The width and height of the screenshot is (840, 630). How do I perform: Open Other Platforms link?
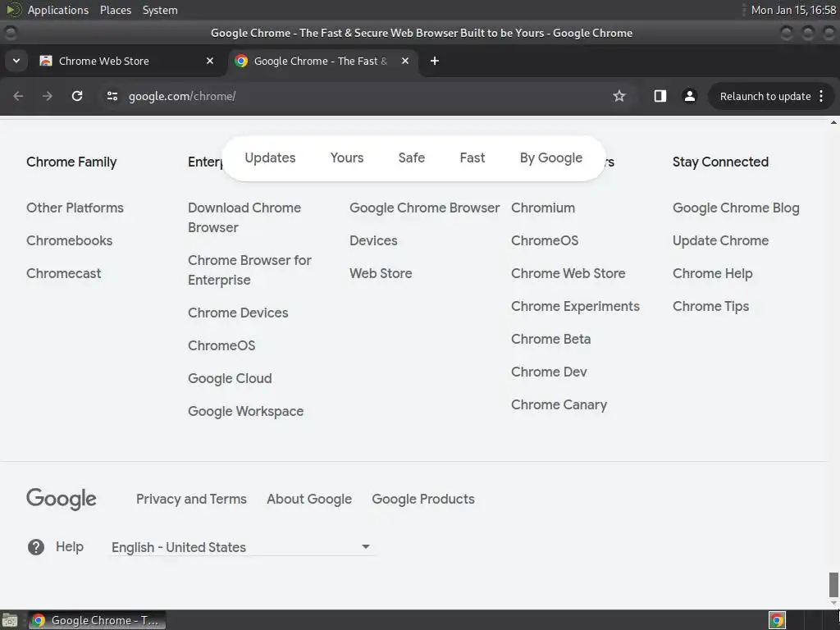click(x=75, y=208)
